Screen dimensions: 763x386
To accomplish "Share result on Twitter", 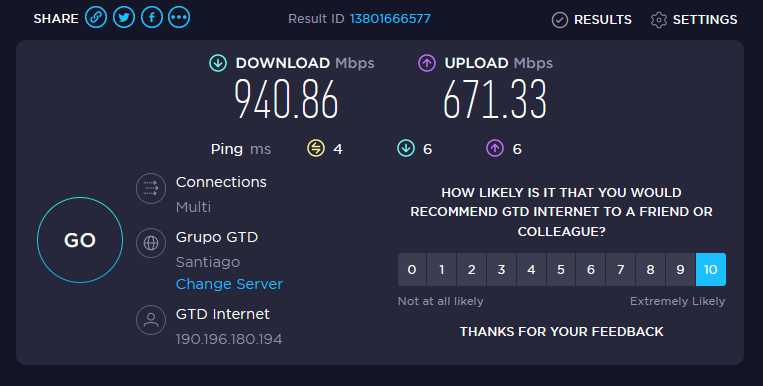I will (124, 18).
